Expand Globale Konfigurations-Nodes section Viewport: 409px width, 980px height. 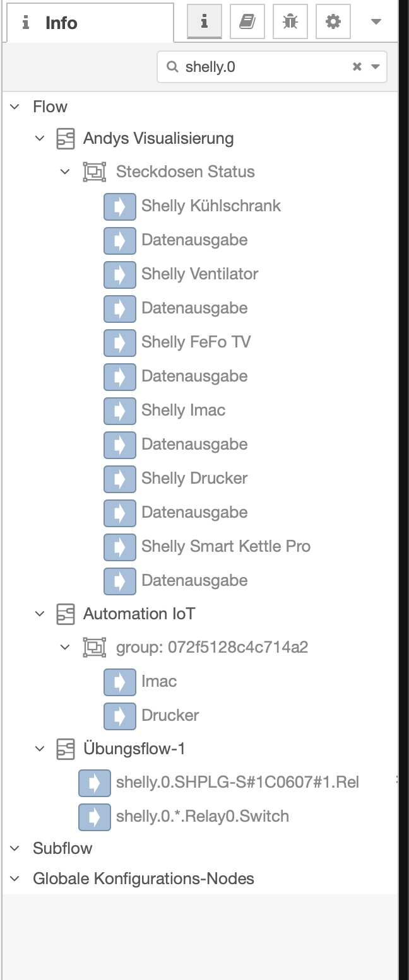click(15, 879)
